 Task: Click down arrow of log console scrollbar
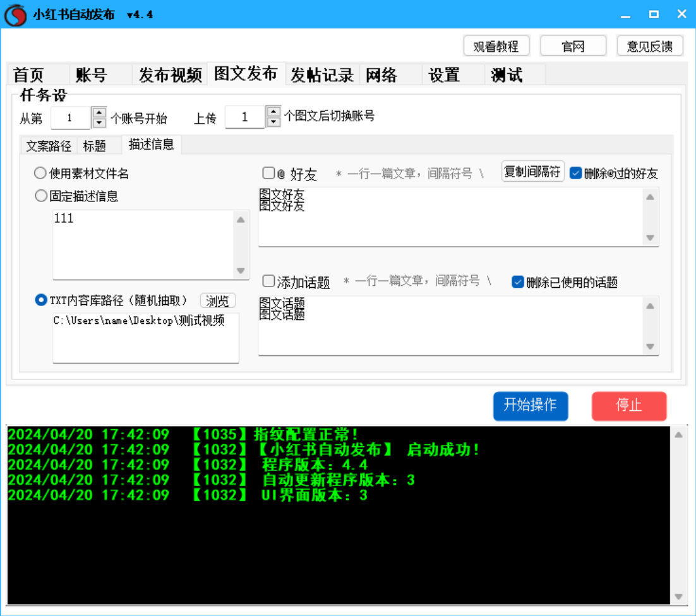679,596
